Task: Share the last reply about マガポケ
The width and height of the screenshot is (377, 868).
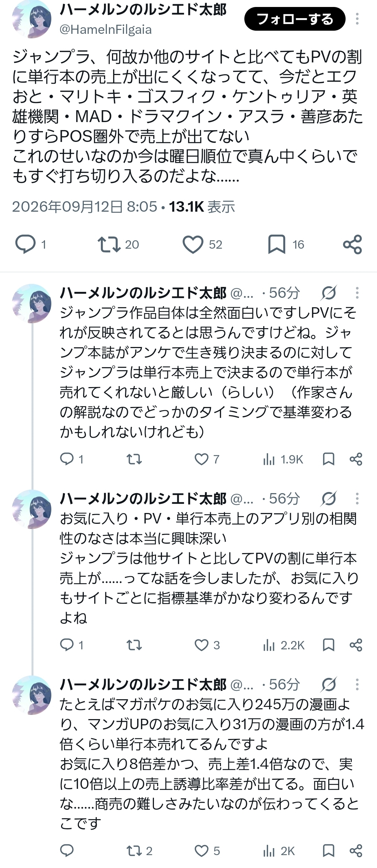Action: (x=356, y=851)
